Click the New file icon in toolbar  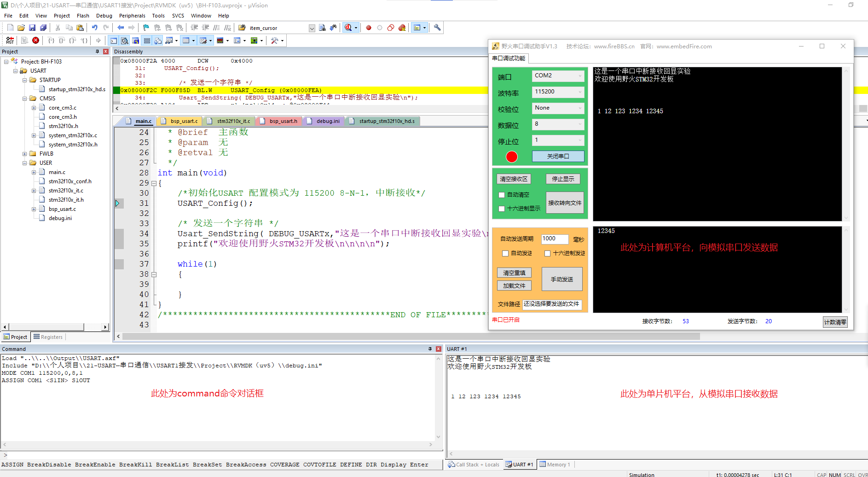point(10,28)
